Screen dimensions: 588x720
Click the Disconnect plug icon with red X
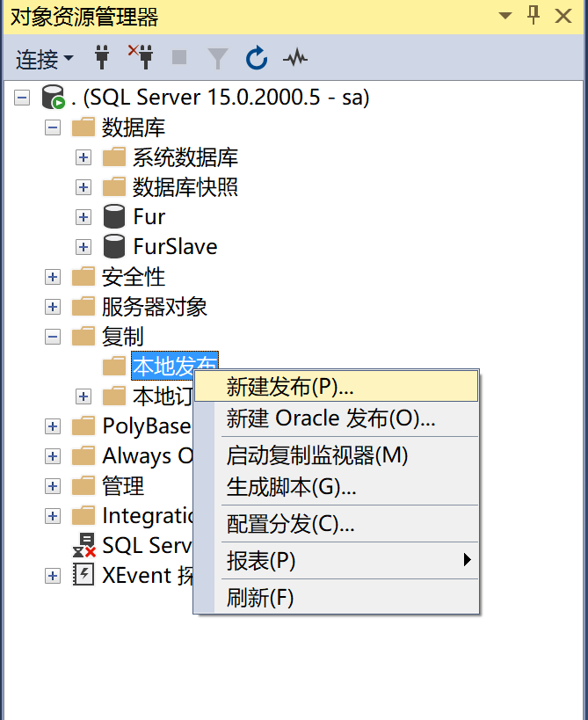pyautogui.click(x=140, y=58)
